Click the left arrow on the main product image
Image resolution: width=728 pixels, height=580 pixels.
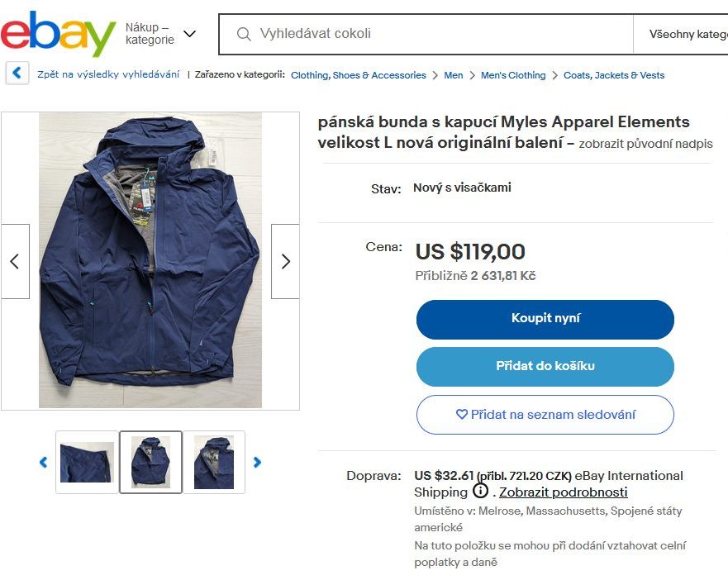click(x=15, y=261)
